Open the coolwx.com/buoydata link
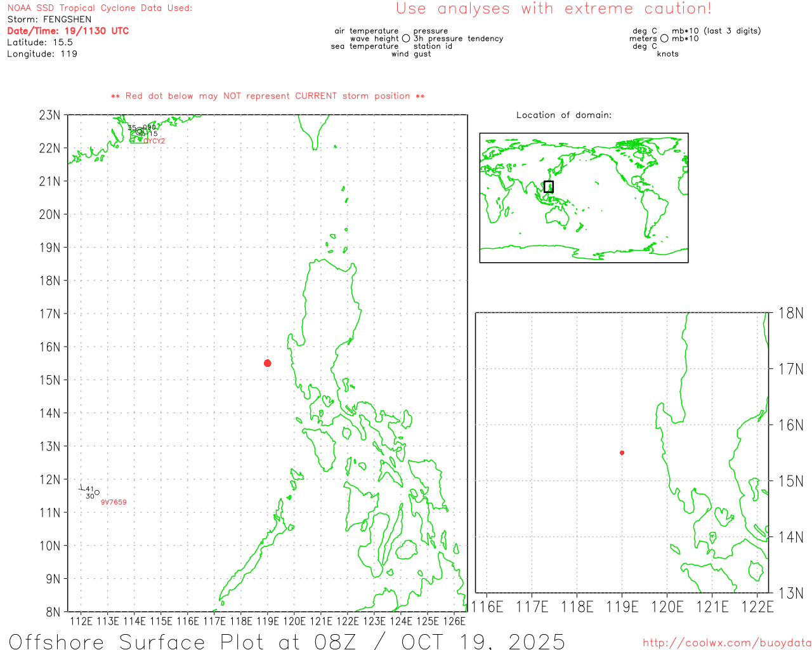 coord(726,643)
